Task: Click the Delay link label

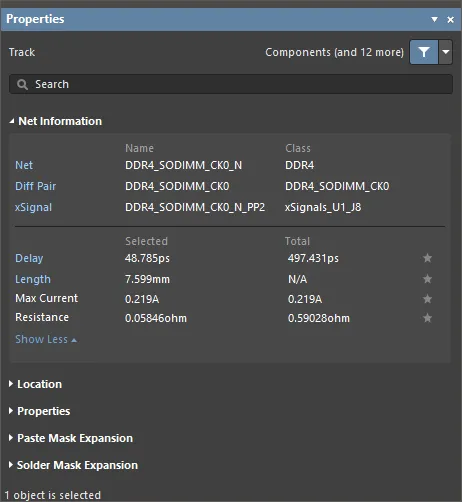Action: (x=29, y=258)
